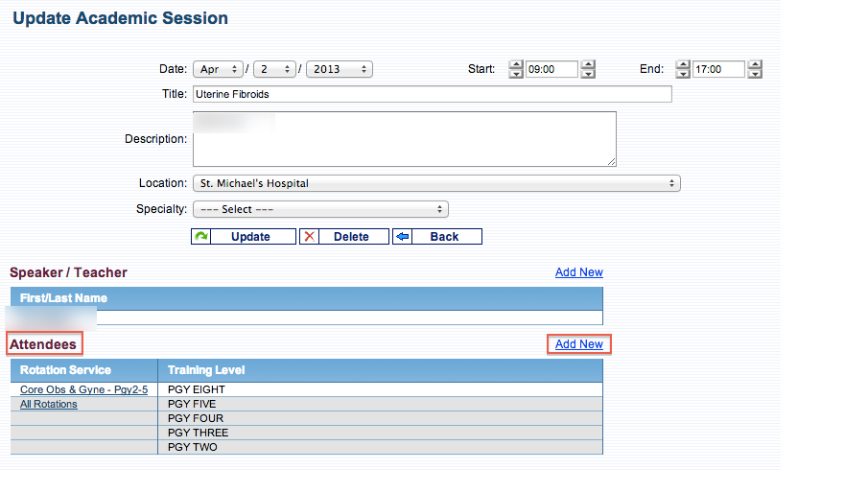Expand the Location dropdown
The height and width of the screenshot is (493, 868).
(x=436, y=183)
